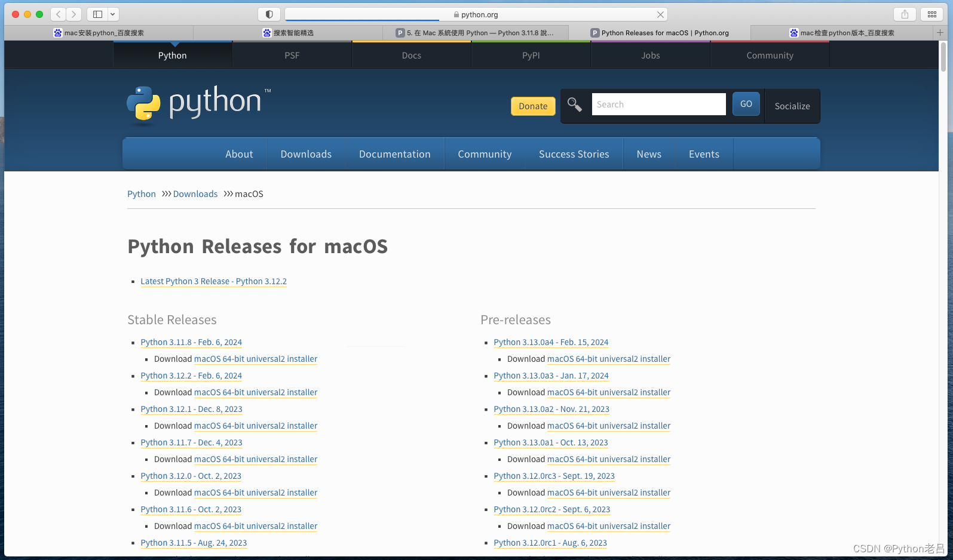Stop loading with the X icon

pyautogui.click(x=660, y=14)
